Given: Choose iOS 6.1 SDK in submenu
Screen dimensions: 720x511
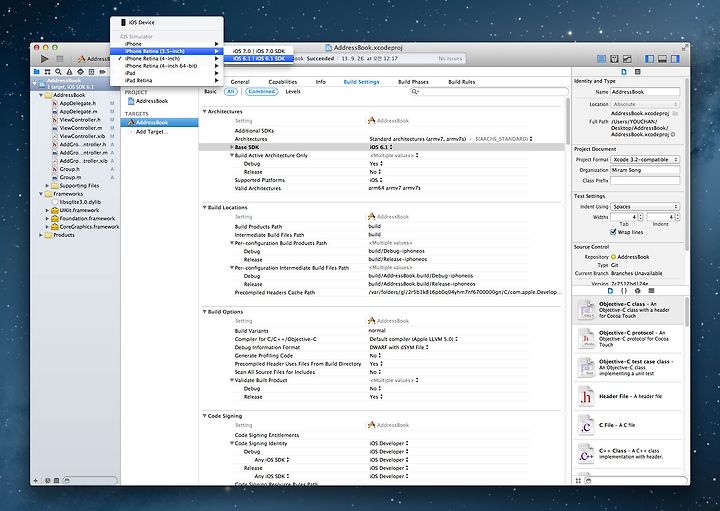Looking at the screenshot, I should pos(259,59).
